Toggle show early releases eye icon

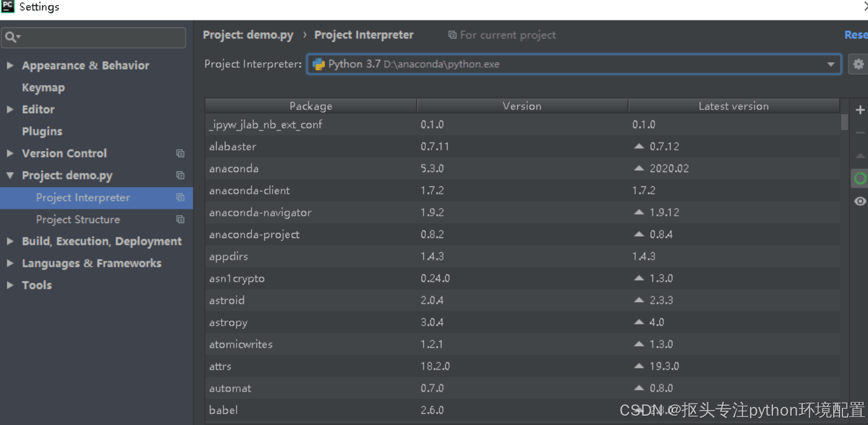click(x=860, y=201)
